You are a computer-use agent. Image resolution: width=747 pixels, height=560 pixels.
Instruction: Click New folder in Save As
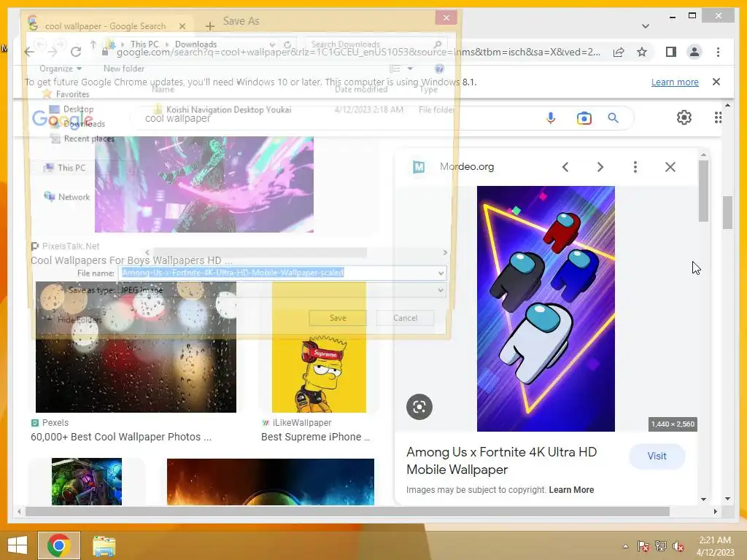[x=124, y=69]
